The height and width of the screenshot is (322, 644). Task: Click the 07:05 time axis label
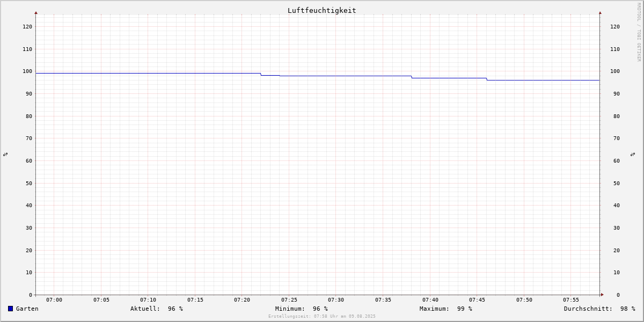[x=101, y=299]
